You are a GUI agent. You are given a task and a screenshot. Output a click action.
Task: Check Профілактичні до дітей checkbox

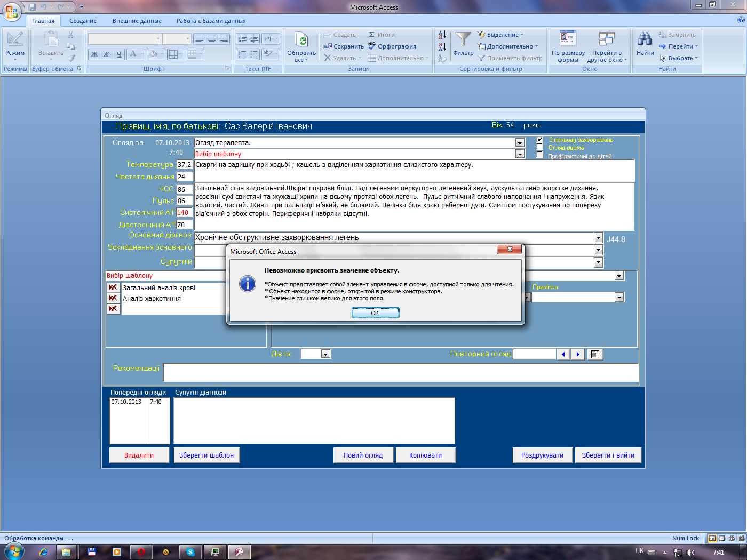point(539,155)
